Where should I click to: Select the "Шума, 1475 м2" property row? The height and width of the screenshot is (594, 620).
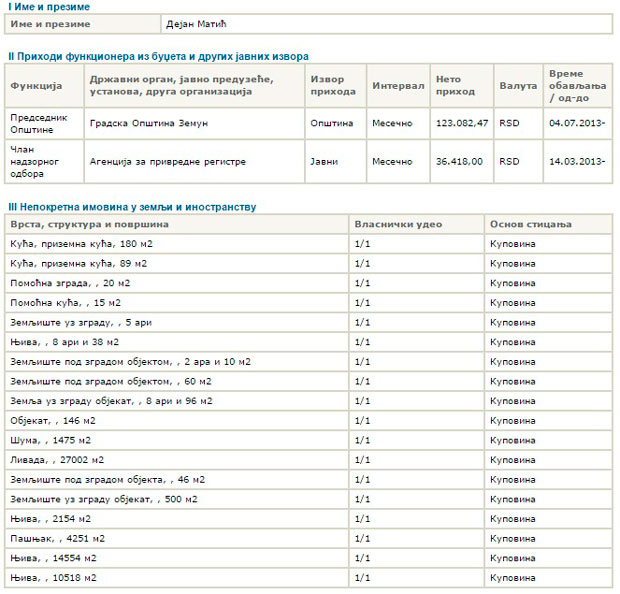point(50,441)
